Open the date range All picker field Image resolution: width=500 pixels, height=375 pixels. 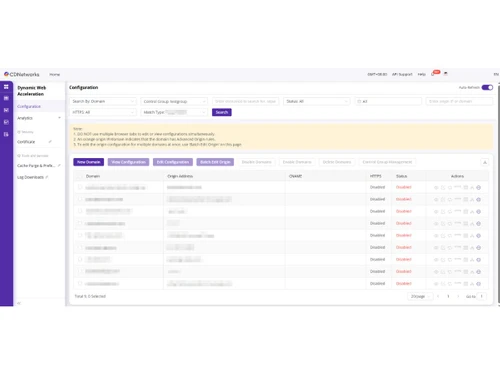point(388,101)
